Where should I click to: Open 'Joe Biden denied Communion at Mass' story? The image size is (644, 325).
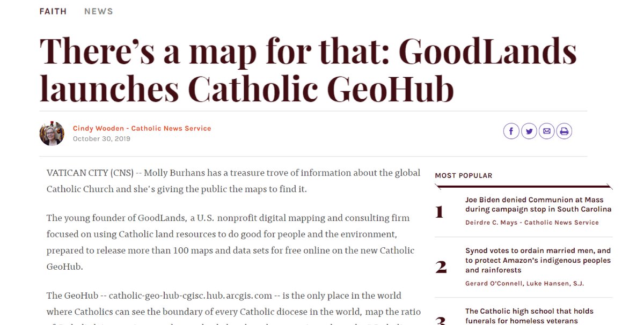538,204
